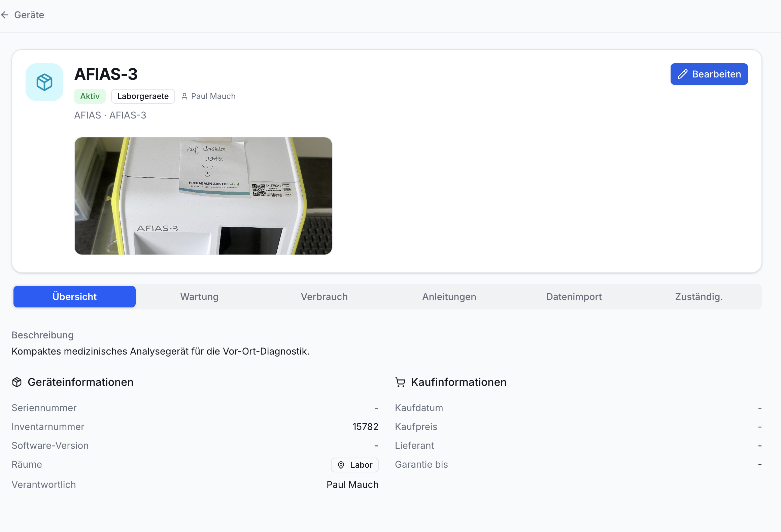781x532 pixels.
Task: Click the Paul Mauch name in header
Action: (213, 96)
